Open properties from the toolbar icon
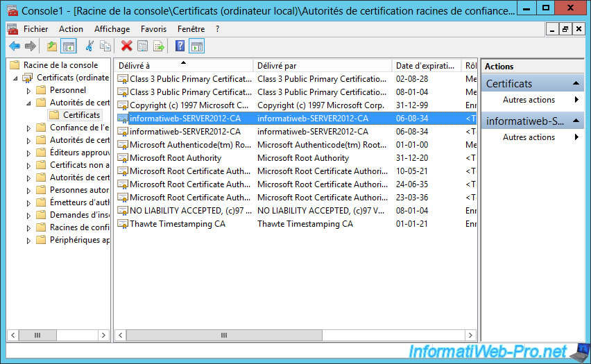Image resolution: width=591 pixels, height=364 pixels. (143, 46)
